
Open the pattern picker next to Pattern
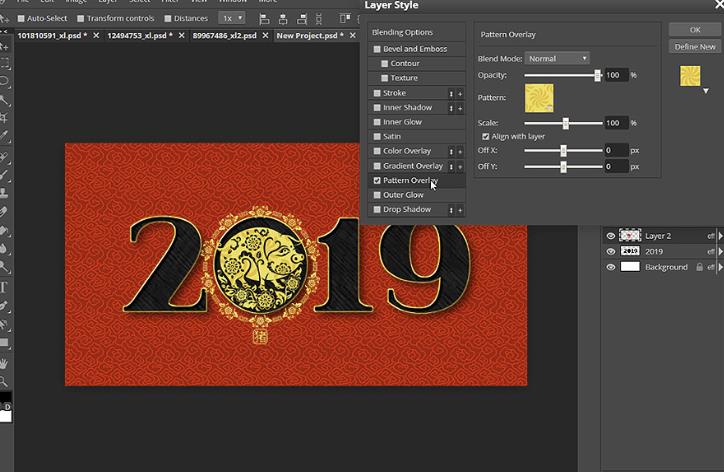pyautogui.click(x=539, y=98)
